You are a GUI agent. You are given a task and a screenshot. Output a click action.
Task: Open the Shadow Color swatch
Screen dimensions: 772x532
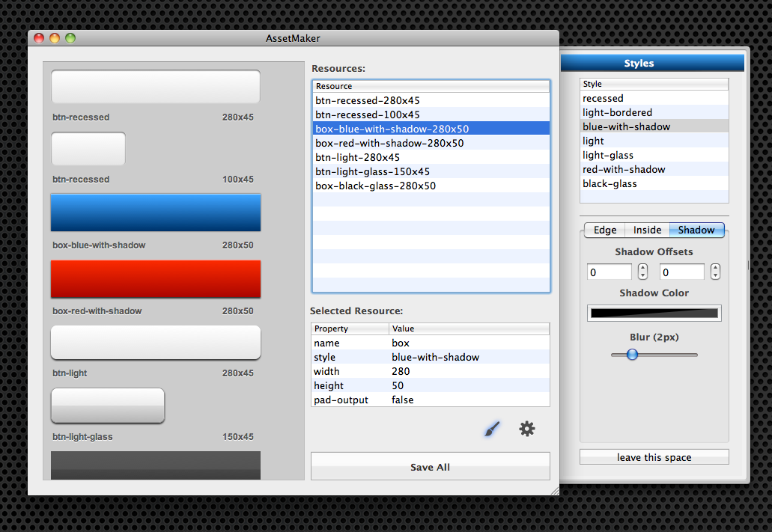[x=654, y=313]
